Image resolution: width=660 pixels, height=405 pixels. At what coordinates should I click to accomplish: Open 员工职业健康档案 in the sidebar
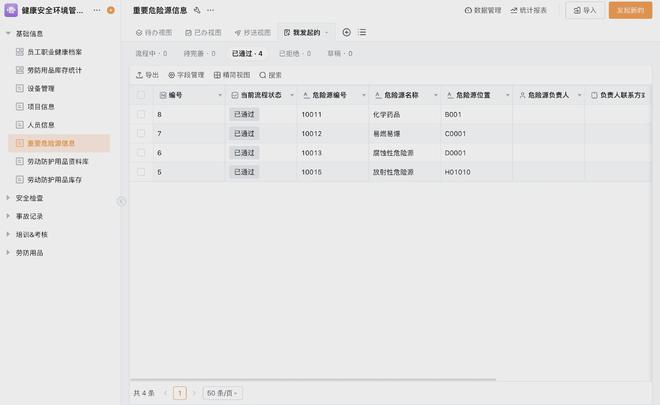tap(59, 52)
